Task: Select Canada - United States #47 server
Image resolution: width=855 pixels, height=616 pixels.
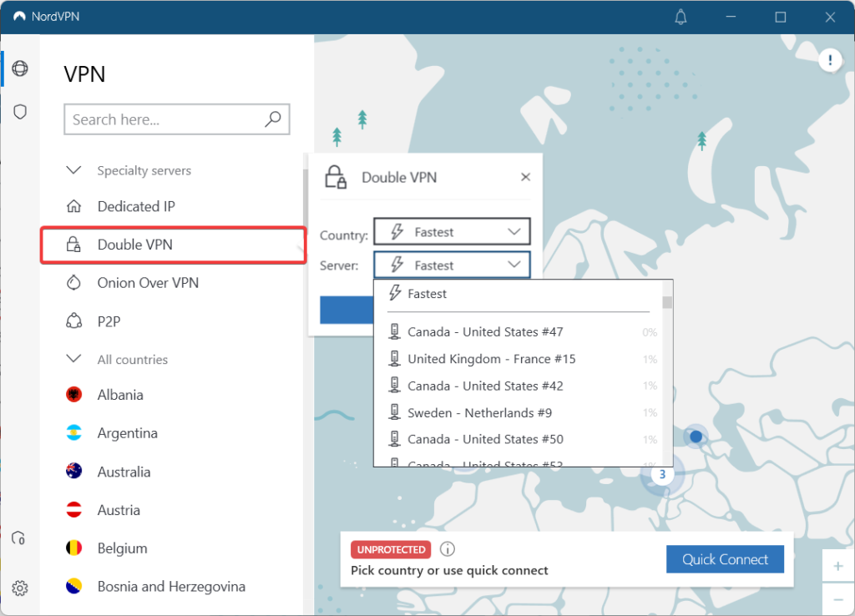Action: click(485, 332)
